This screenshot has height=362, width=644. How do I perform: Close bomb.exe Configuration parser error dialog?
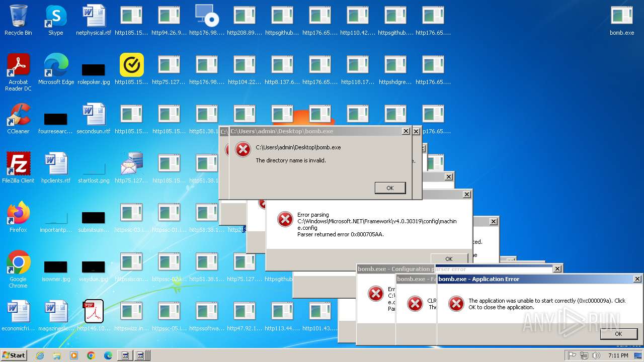(557, 269)
